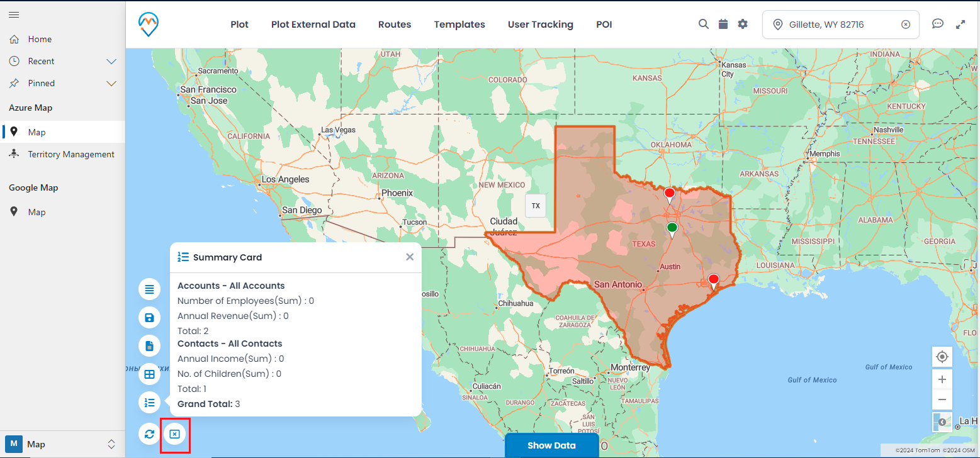Image resolution: width=980 pixels, height=458 pixels.
Task: Click the green pin in Texas
Action: 672,230
